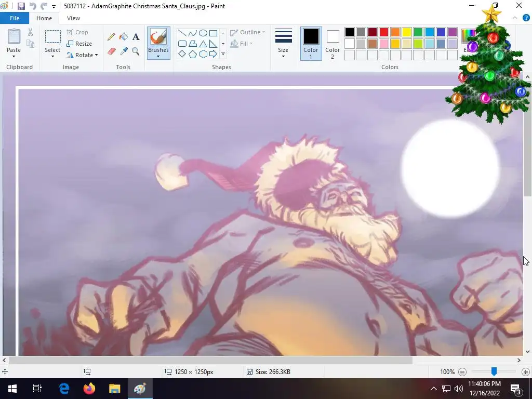Click the horizontal scrollbar thumb
This screenshot has height=399, width=532.
coord(210,361)
